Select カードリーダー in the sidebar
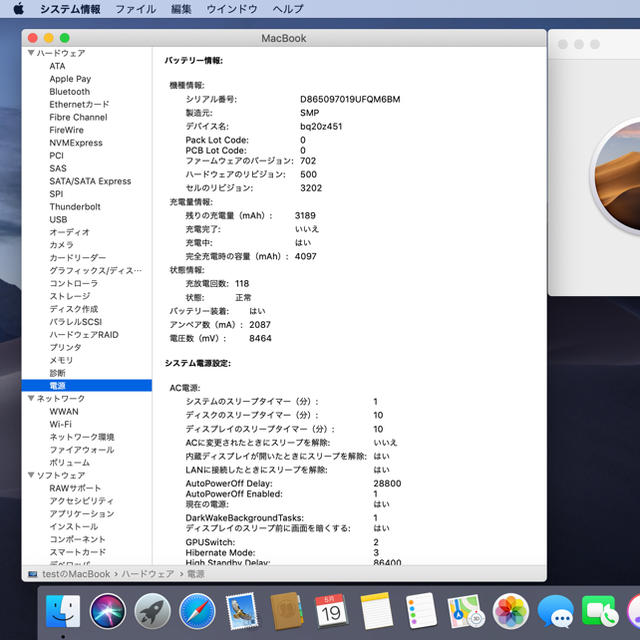The width and height of the screenshot is (640, 640). (x=78, y=258)
